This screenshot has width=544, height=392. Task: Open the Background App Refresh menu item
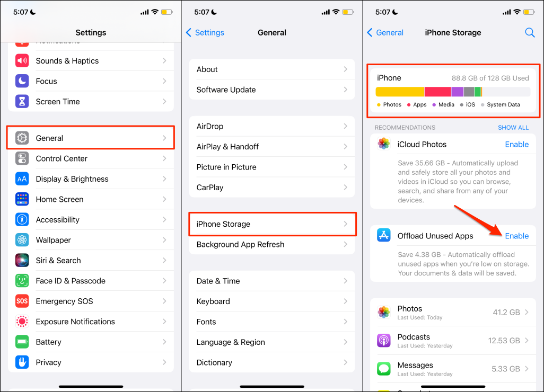coord(272,245)
